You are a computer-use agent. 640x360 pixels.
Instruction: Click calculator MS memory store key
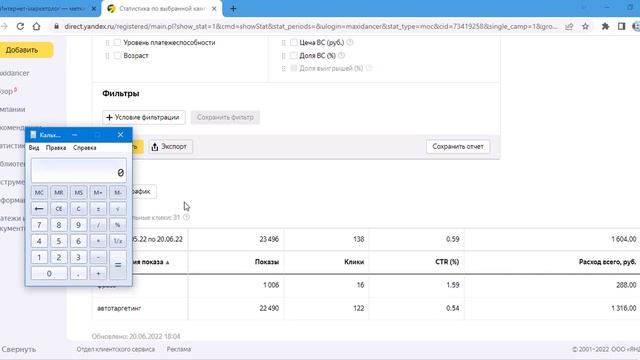click(x=78, y=192)
